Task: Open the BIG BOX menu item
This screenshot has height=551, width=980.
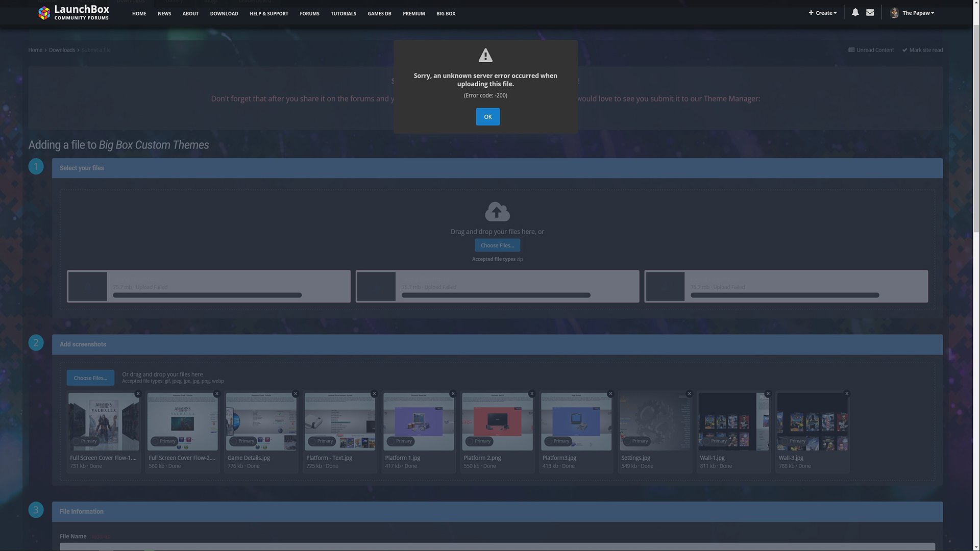Action: point(446,14)
